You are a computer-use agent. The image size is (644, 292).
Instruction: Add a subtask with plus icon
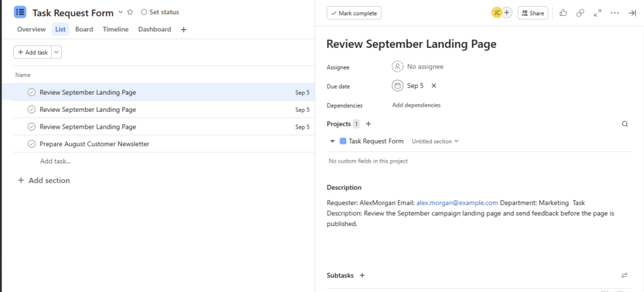point(362,276)
